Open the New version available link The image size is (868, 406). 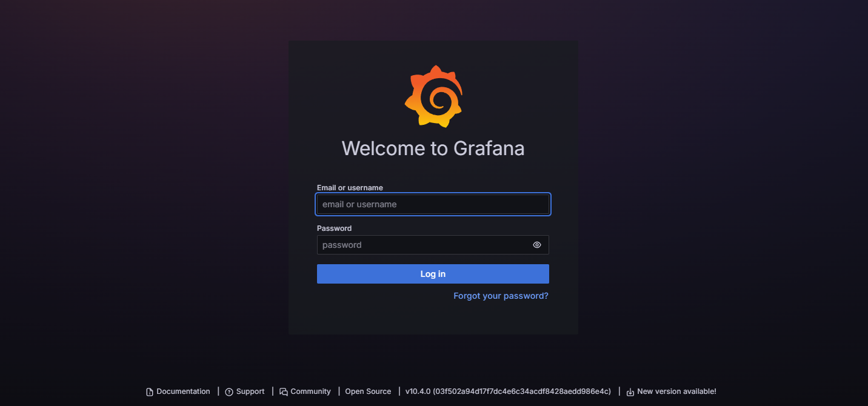pos(671,391)
